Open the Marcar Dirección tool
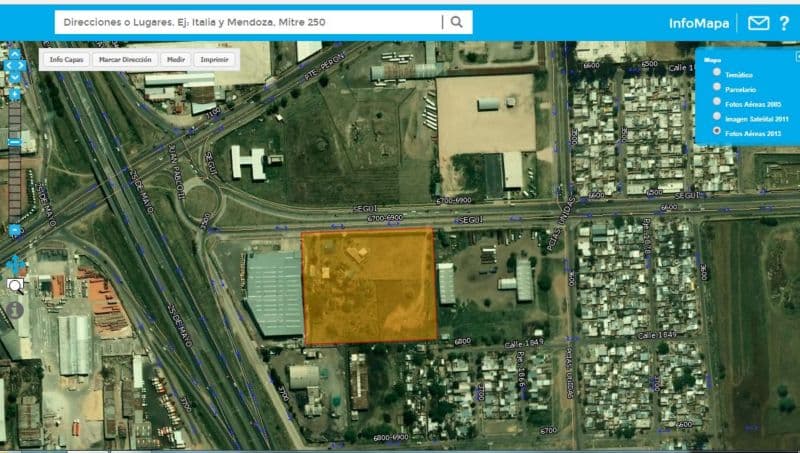 (x=124, y=60)
